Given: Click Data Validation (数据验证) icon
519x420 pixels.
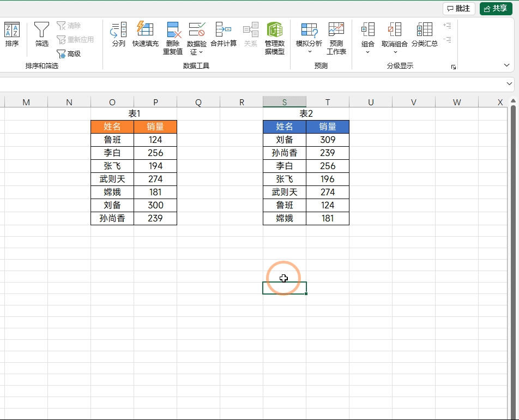Looking at the screenshot, I should tap(197, 30).
